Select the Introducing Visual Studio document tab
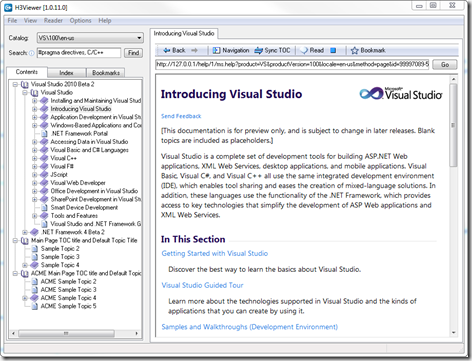 [184, 33]
